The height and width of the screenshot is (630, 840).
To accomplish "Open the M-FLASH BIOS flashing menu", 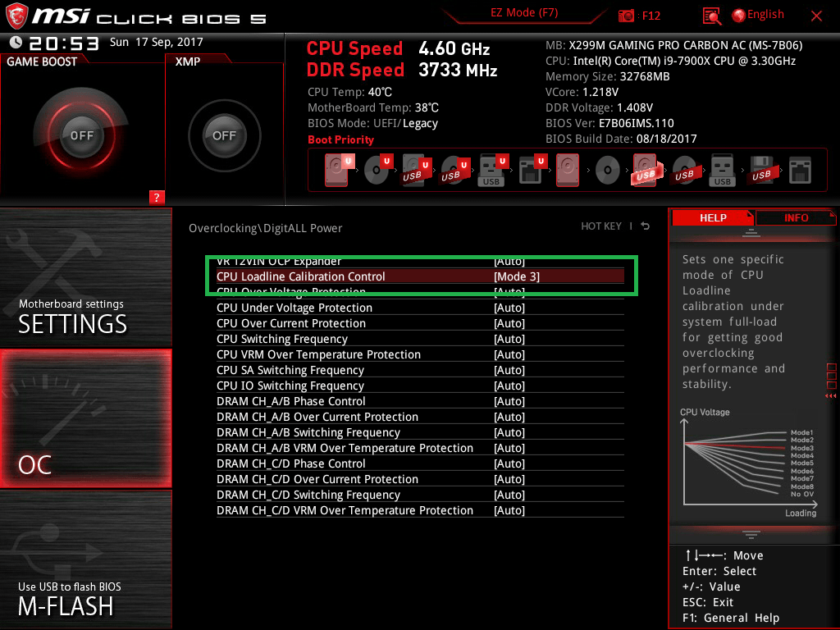I will coord(85,559).
